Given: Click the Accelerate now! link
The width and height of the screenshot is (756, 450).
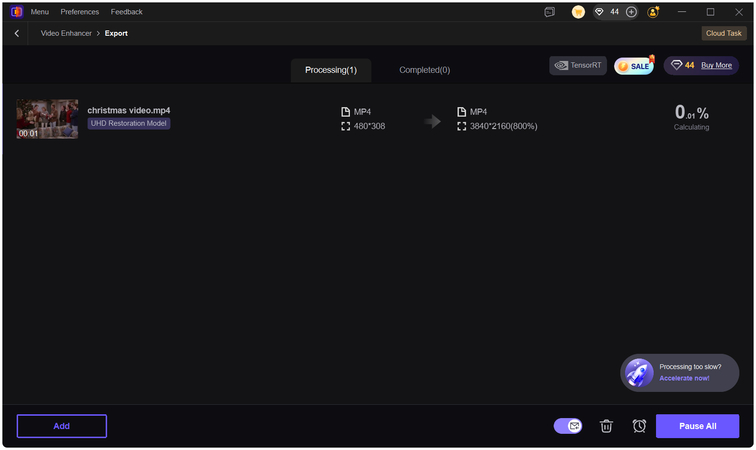Looking at the screenshot, I should (x=684, y=378).
